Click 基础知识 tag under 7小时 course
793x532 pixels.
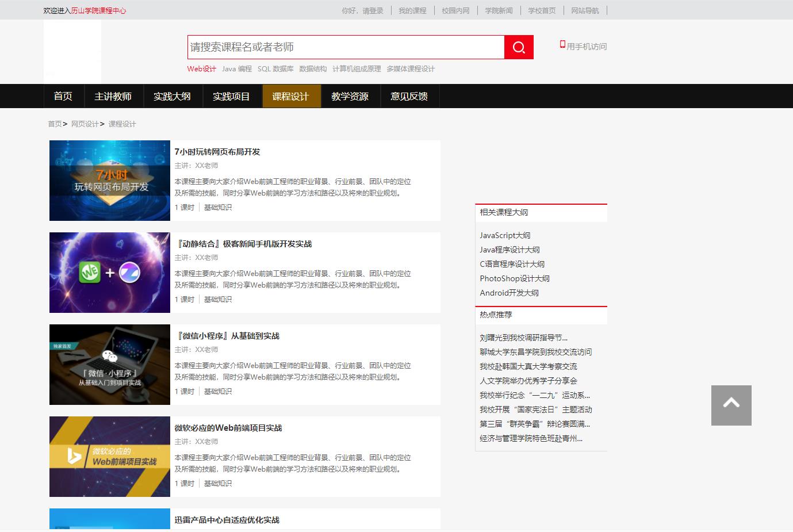pos(218,207)
